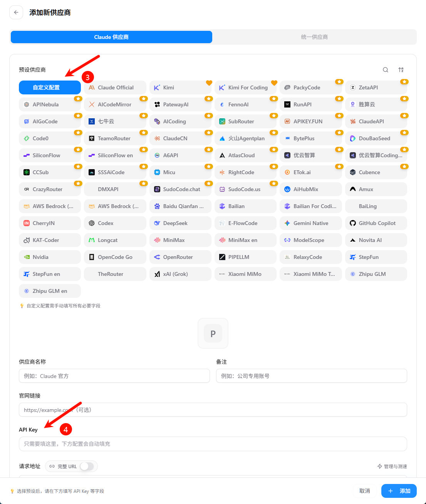Choose FennoAI preset

[245, 104]
